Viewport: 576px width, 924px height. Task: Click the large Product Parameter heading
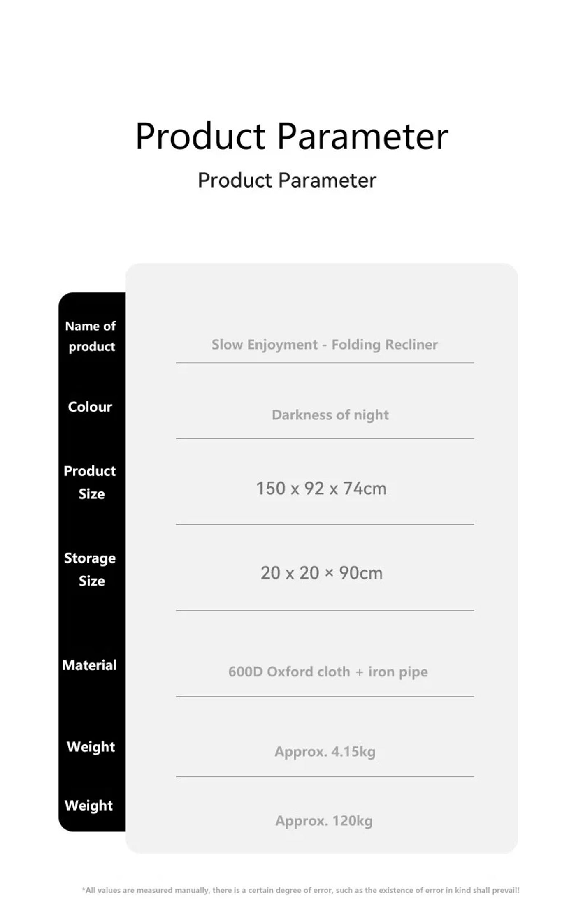tap(291, 136)
